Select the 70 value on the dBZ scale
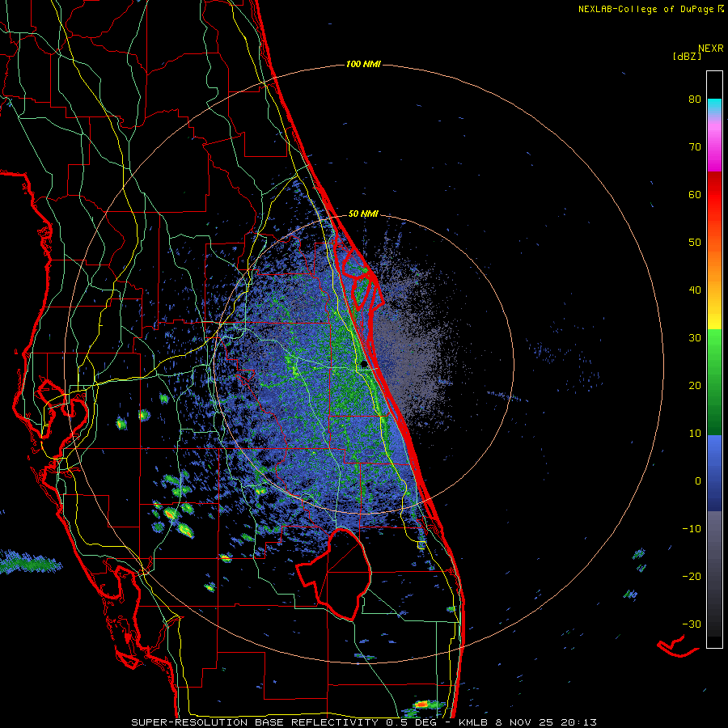 [x=695, y=146]
